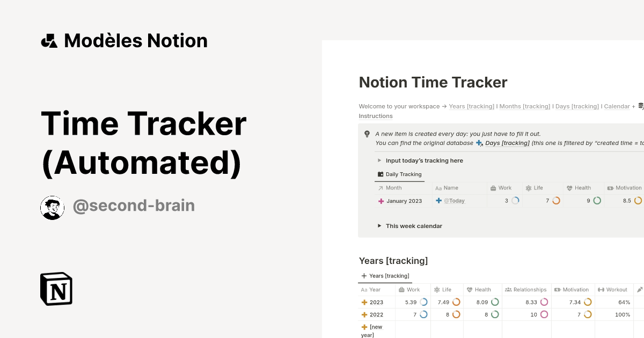The width and height of the screenshot is (644, 338).
Task: Click the Notion logo at bottom left
Action: 56,289
